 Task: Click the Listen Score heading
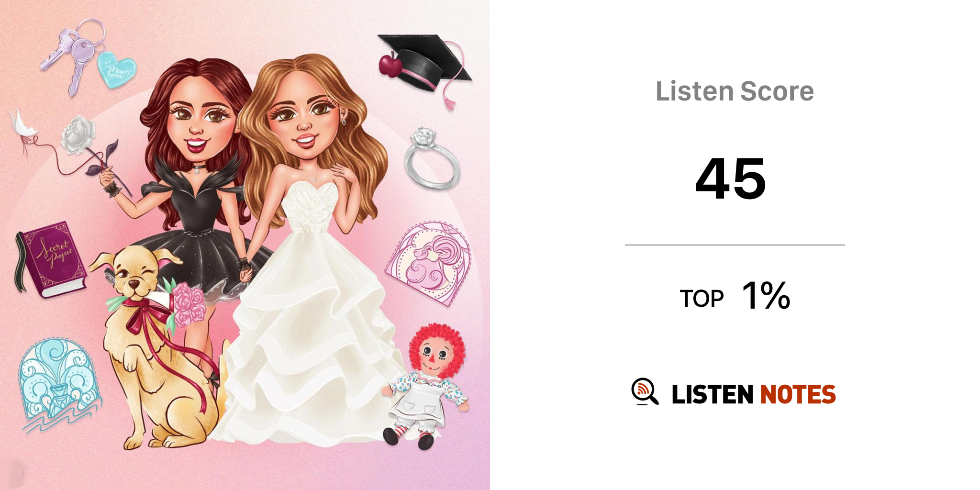pos(735,91)
